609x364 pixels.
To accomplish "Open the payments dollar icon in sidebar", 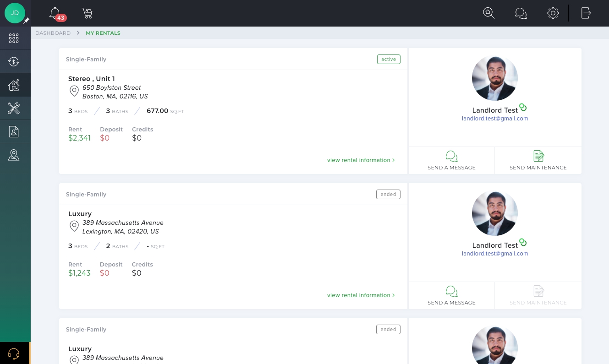I will click(x=14, y=62).
